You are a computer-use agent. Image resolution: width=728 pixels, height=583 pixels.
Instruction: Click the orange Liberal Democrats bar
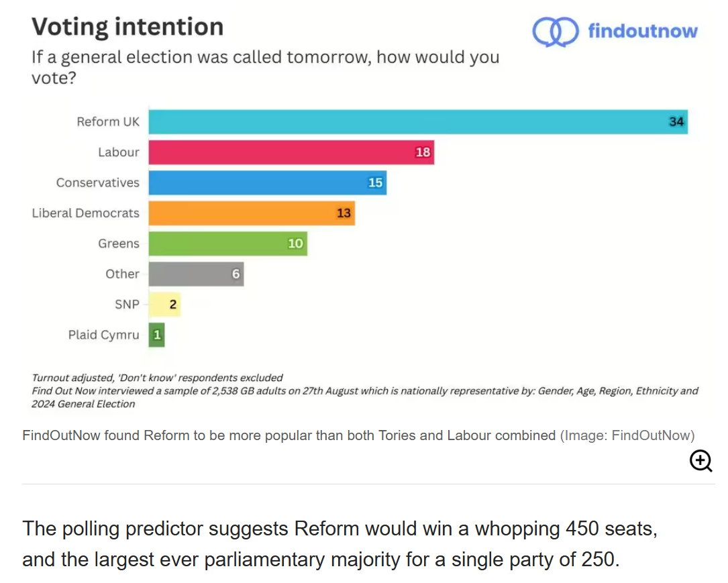242,213
